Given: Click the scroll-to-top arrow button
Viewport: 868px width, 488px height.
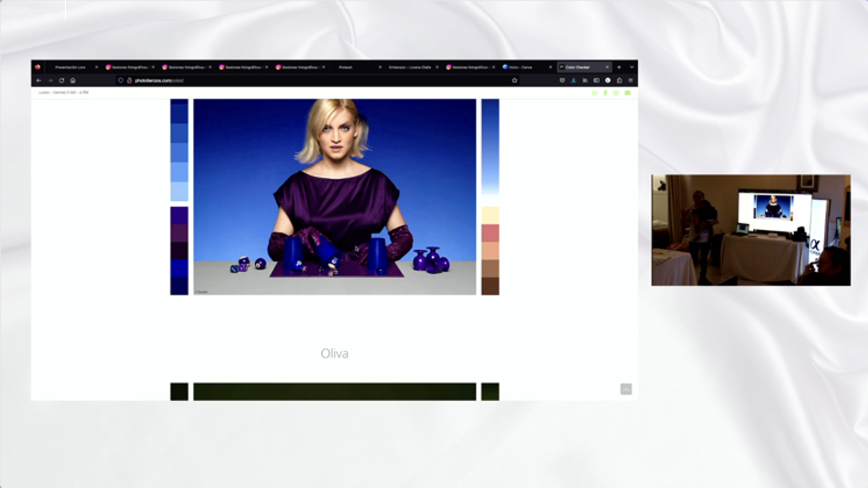Looking at the screenshot, I should [626, 389].
